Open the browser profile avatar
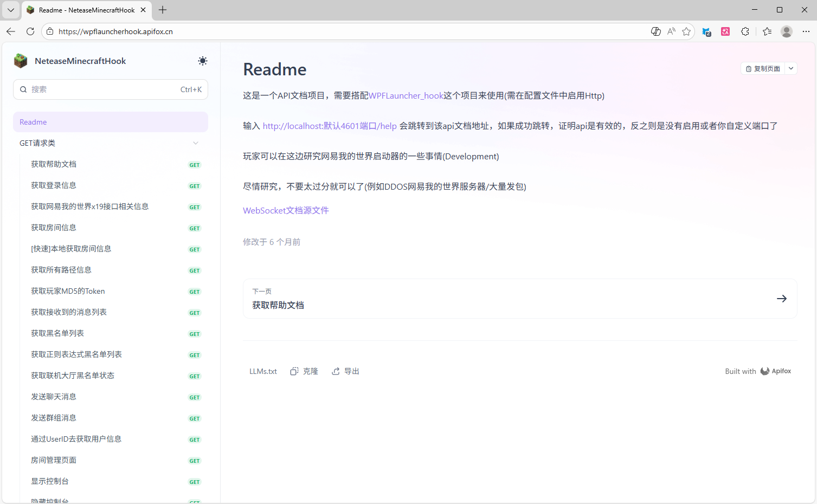Image resolution: width=817 pixels, height=504 pixels. (787, 31)
